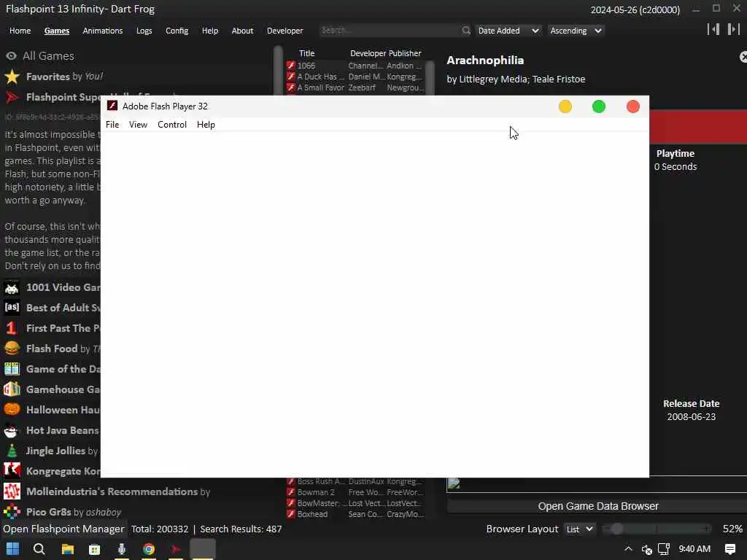Close the game details sidebar
The height and width of the screenshot is (560, 747).
click(x=743, y=57)
